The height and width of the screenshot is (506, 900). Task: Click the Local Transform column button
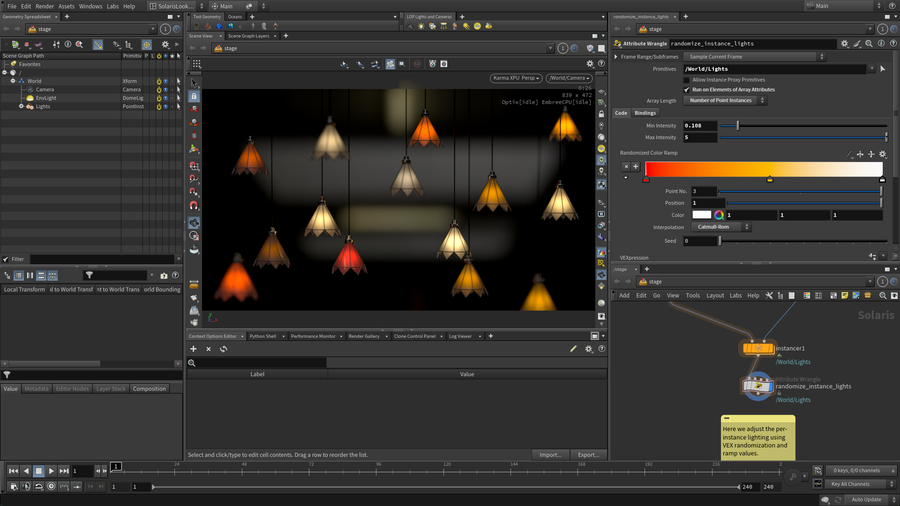point(24,289)
